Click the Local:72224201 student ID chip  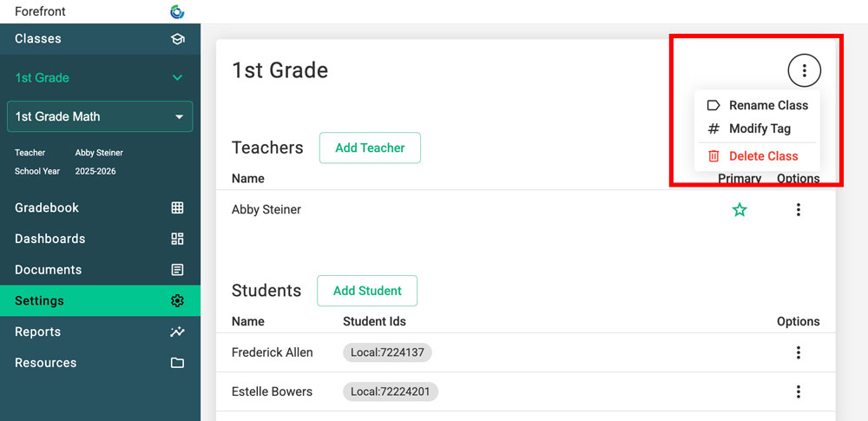point(391,391)
